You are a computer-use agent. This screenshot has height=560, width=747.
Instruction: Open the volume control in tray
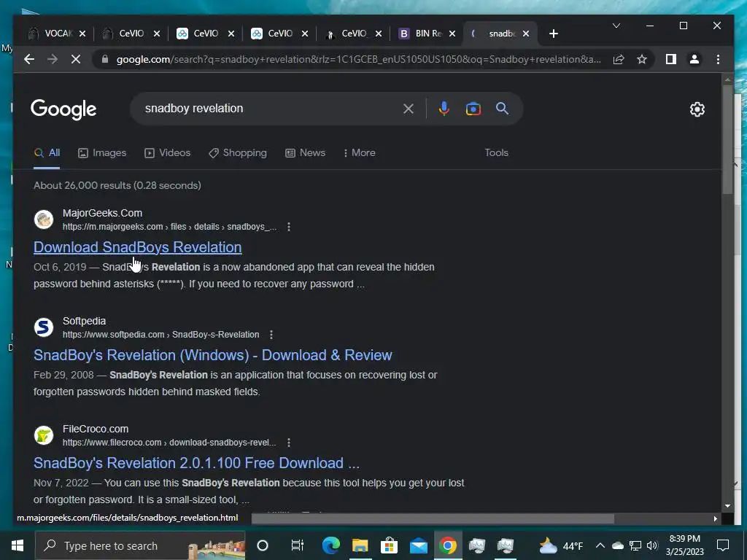652,545
